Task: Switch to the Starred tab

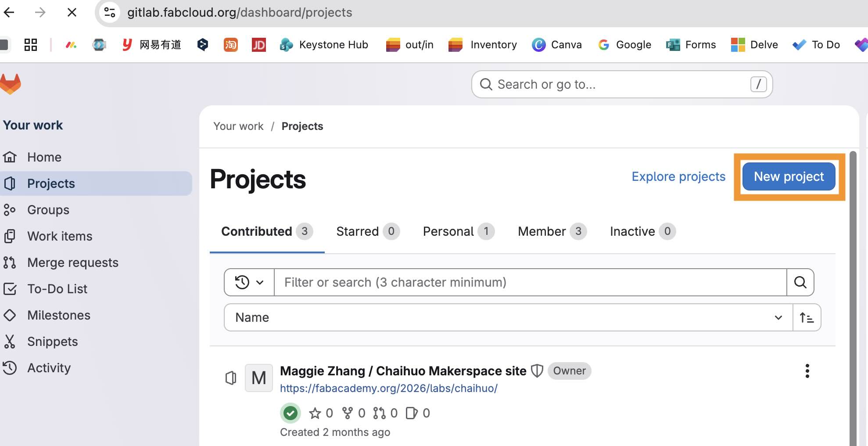Action: (368, 231)
